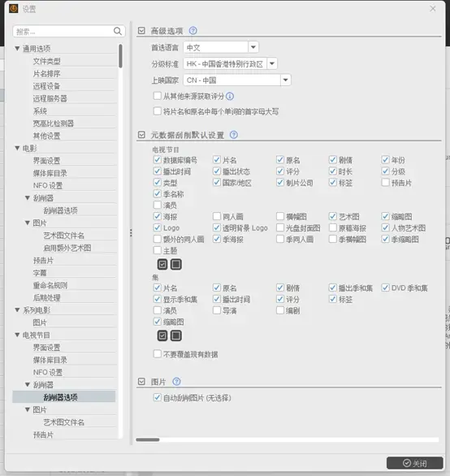The width and height of the screenshot is (450, 476).
Task: Enable the 预告片 checkbox in 电视节目
Action: pos(385,183)
